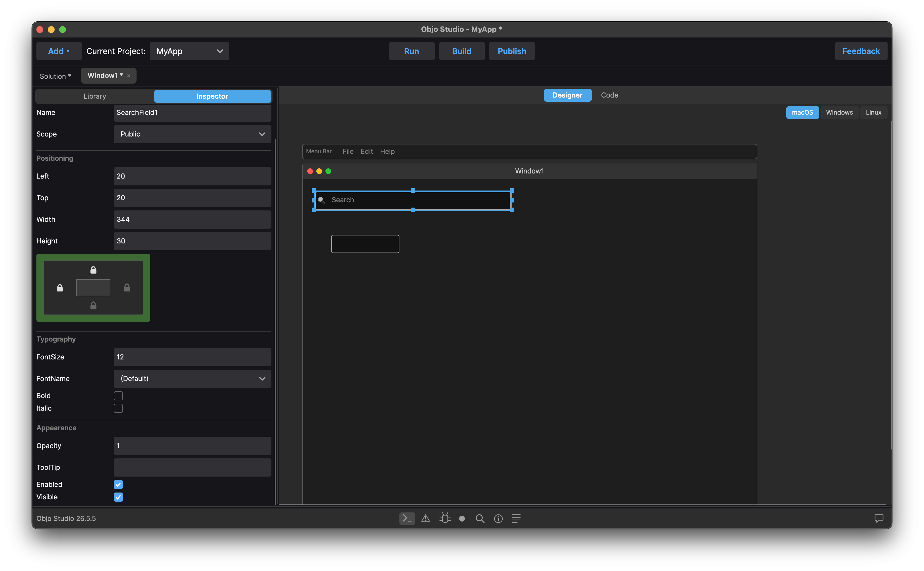Screen dimensions: 924x571
Task: Click the breakpoint dot icon in status bar
Action: [x=462, y=519]
